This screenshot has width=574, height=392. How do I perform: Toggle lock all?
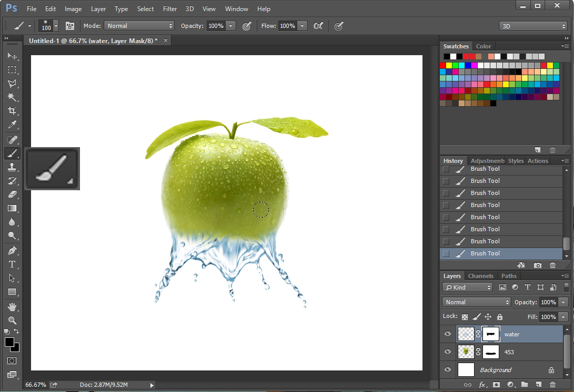(x=500, y=317)
